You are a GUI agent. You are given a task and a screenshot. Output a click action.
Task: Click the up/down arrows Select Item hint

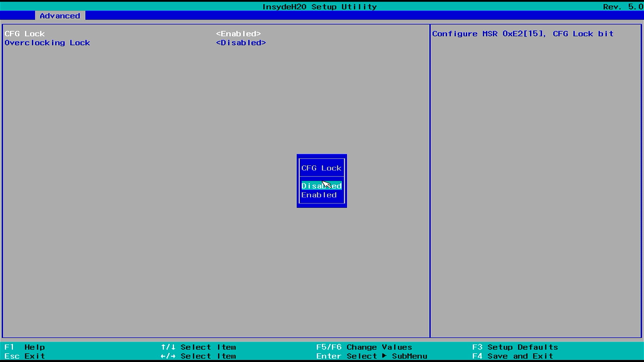(198, 347)
